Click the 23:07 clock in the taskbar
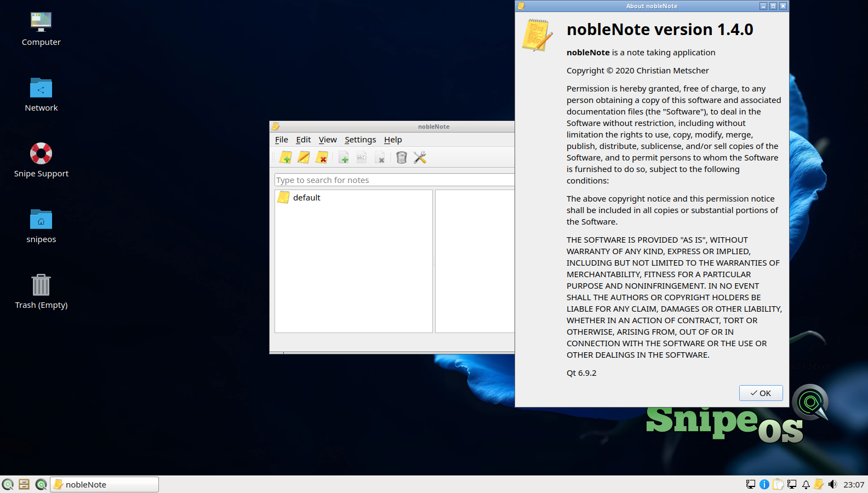Image resolution: width=868 pixels, height=493 pixels. tap(854, 484)
